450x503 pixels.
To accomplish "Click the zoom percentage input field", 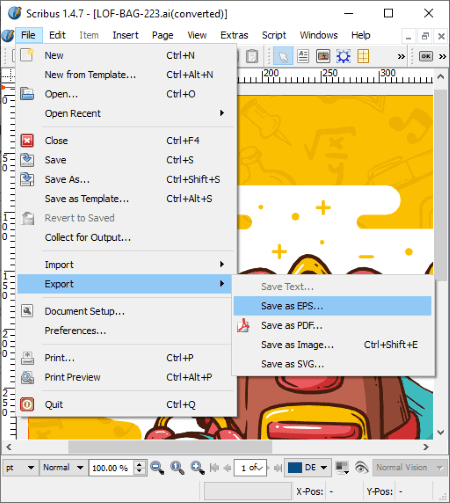I will (x=112, y=468).
